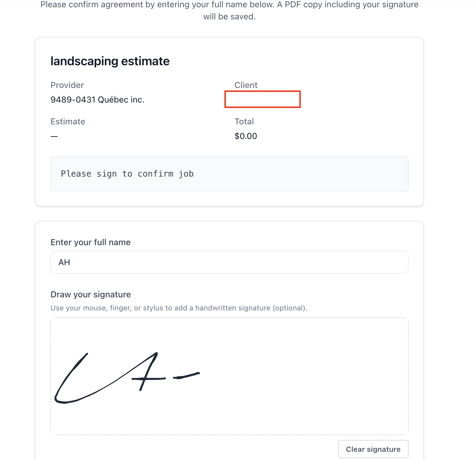Click the Provider column label
The image size is (476, 460).
click(67, 85)
